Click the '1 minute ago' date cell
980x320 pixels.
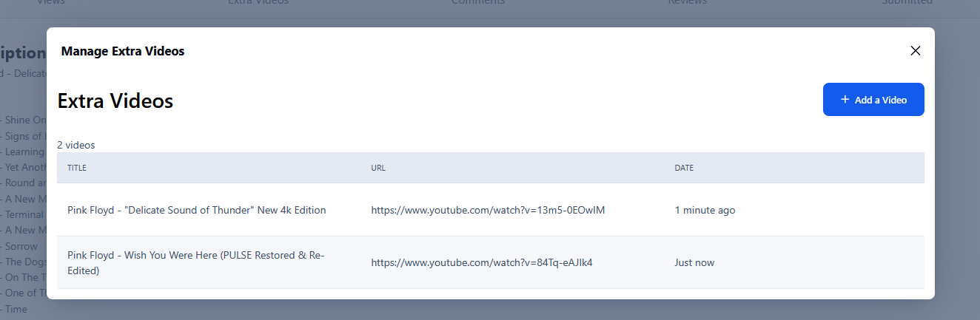705,210
